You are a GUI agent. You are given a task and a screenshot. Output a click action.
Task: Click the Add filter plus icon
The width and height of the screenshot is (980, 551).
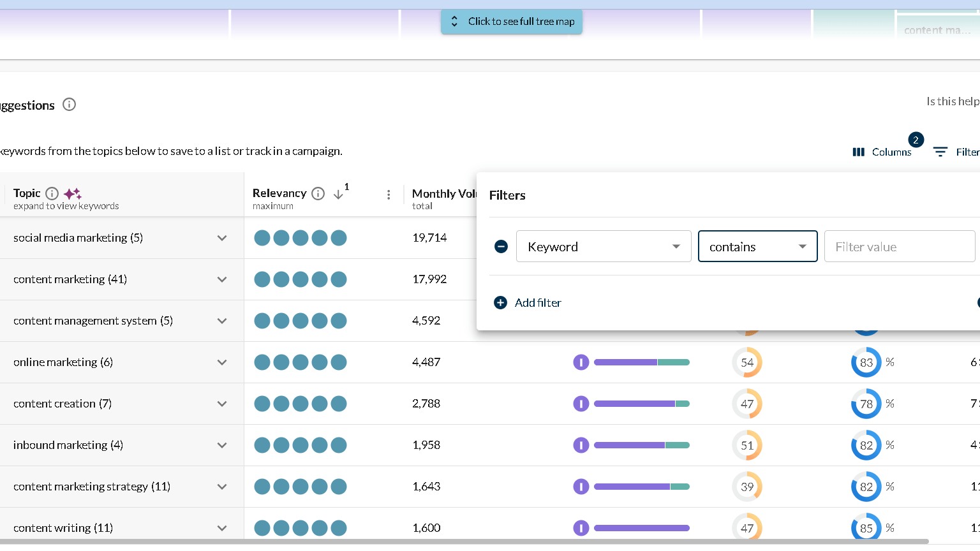500,302
